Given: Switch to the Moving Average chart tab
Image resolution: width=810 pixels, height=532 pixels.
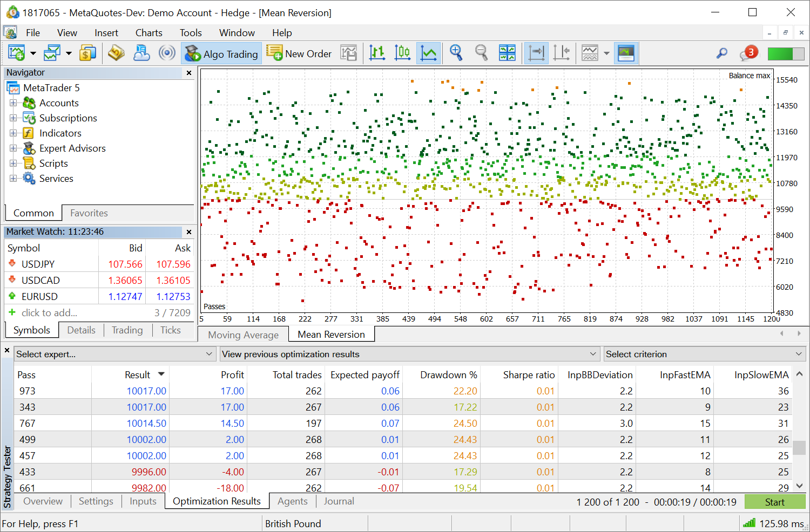Looking at the screenshot, I should (243, 335).
